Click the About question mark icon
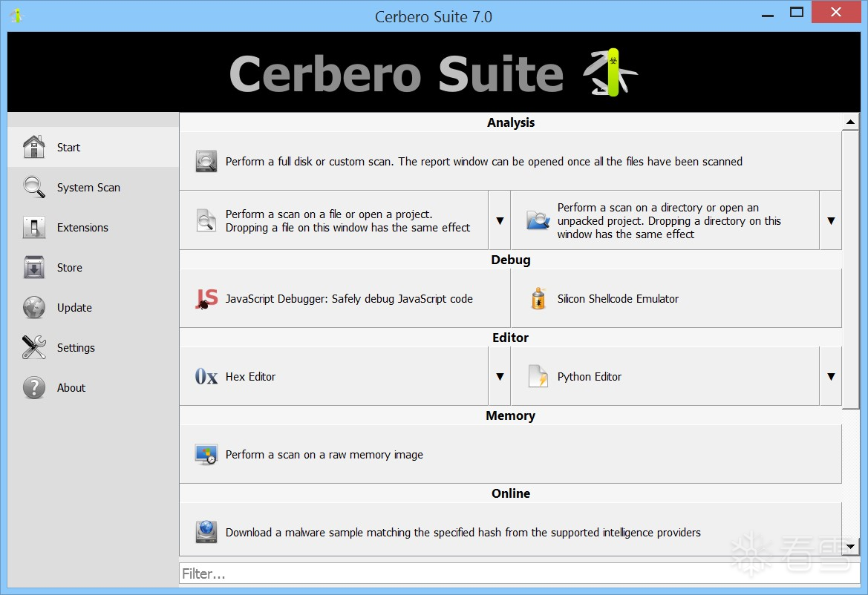 tap(33, 387)
